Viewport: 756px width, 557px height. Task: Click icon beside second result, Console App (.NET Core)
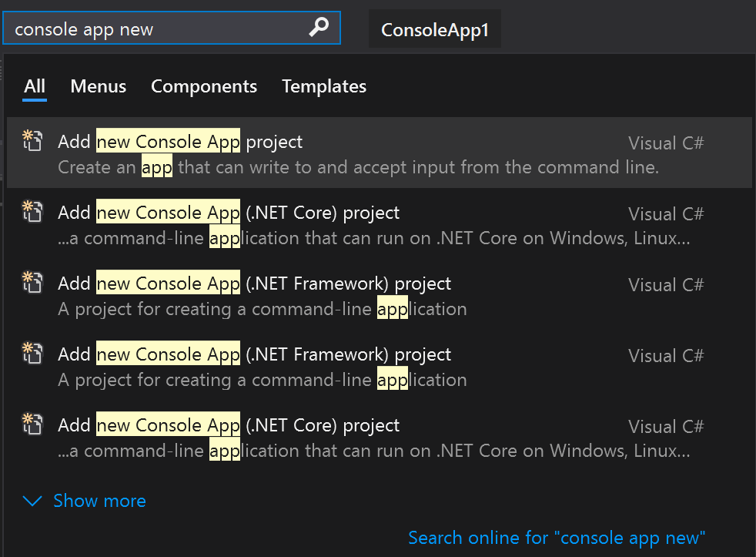click(32, 211)
